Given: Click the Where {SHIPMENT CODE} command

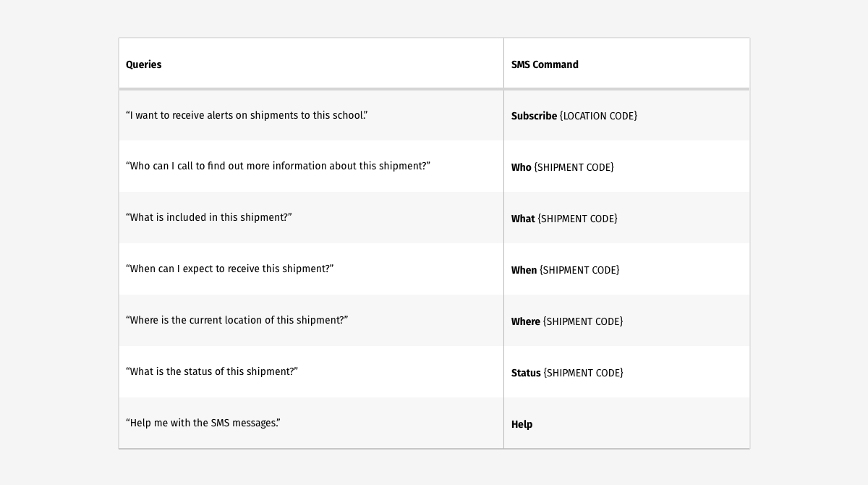Looking at the screenshot, I should click(x=567, y=321).
